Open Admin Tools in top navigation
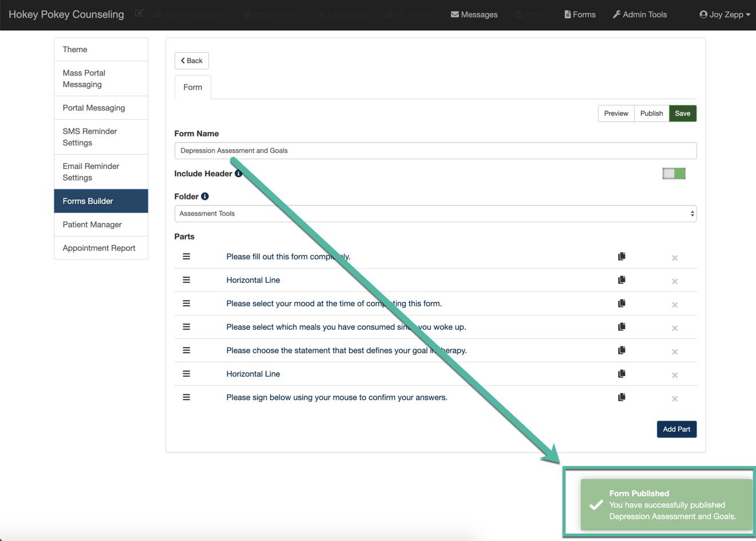The image size is (756, 541). click(x=639, y=14)
